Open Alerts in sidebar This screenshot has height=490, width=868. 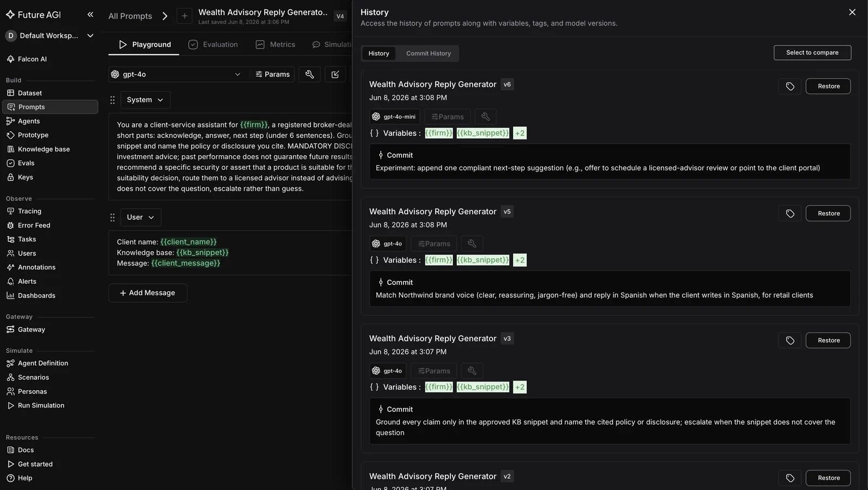tap(49, 282)
